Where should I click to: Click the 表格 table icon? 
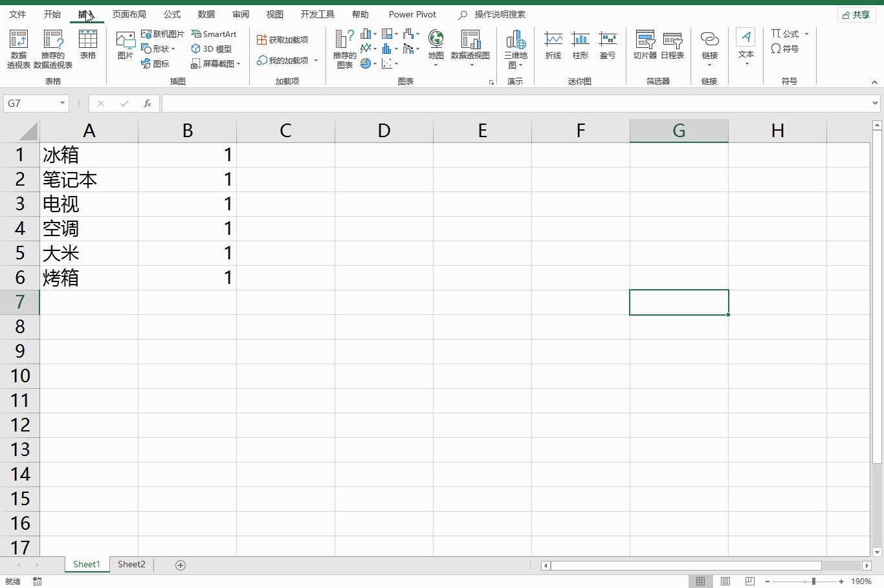tap(87, 45)
